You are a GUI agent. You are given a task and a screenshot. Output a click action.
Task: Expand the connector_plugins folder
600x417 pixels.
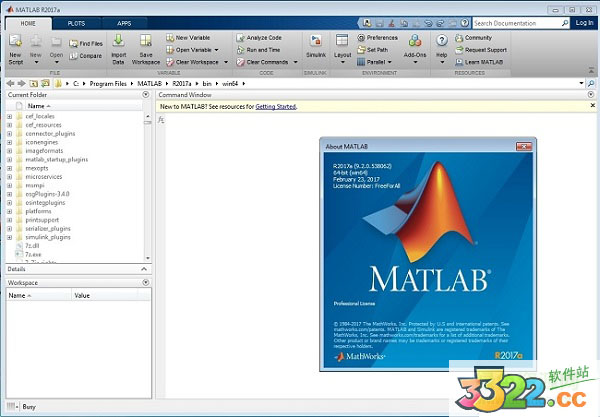coord(10,134)
